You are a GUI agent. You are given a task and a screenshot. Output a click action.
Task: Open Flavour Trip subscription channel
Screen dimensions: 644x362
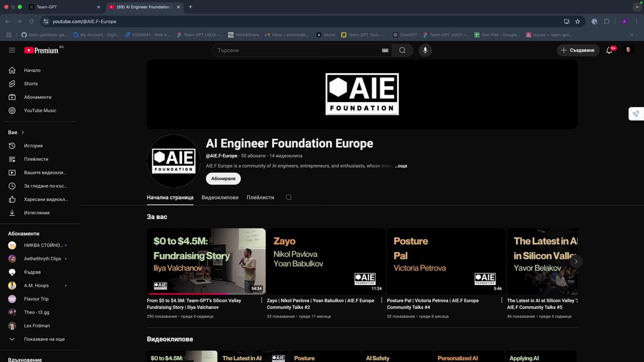pos(40,299)
